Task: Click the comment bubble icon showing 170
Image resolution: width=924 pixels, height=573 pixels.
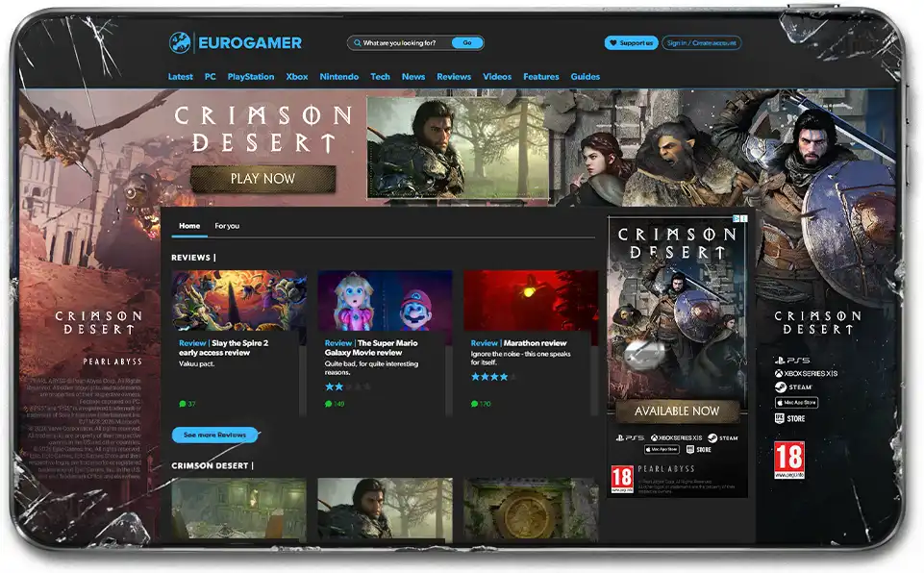Action: click(x=474, y=404)
